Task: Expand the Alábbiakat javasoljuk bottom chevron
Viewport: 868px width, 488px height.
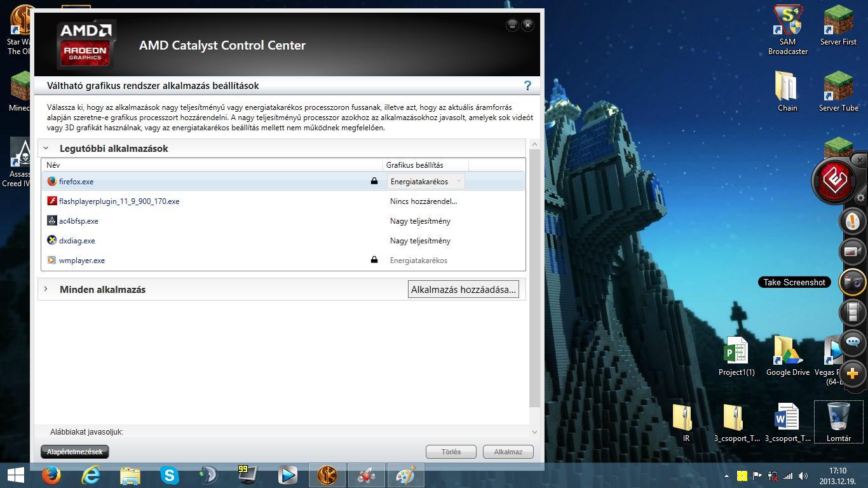Action: [x=534, y=432]
